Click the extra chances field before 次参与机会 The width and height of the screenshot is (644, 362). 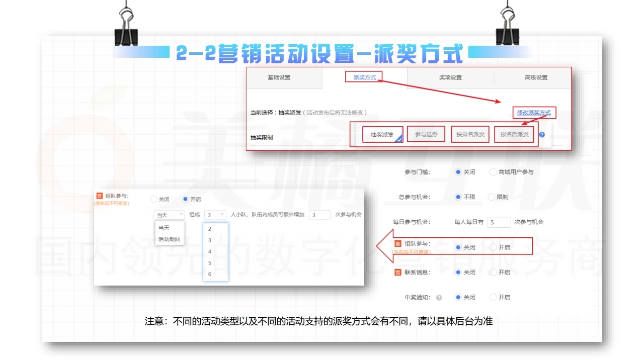(319, 215)
